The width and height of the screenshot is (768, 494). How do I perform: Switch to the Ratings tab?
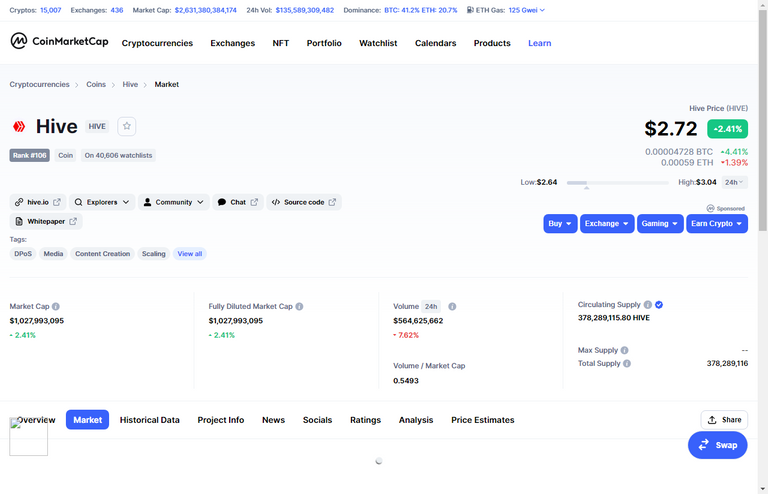pos(365,420)
